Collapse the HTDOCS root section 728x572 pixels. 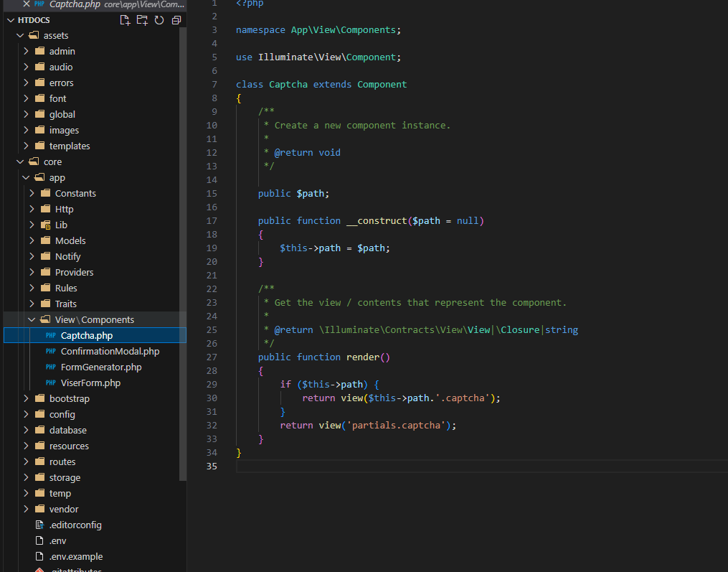click(x=11, y=20)
